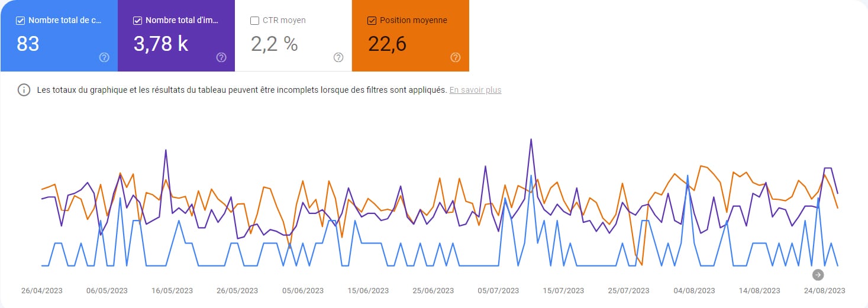Click the 83 value on the clicks card

click(28, 44)
